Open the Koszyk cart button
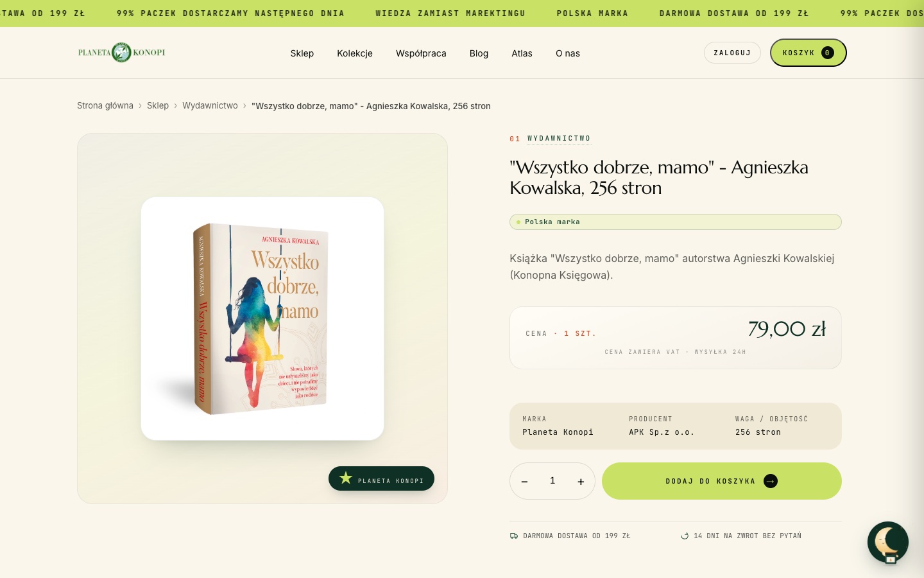924x578 pixels. 808,53
